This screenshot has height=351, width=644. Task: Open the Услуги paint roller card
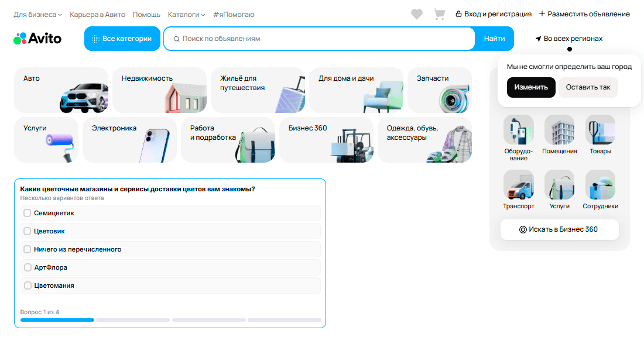point(46,140)
